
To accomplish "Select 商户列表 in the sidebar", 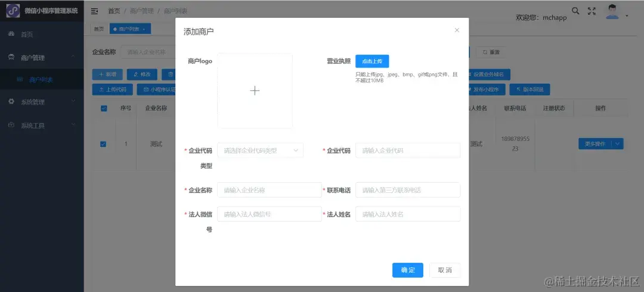I will (42, 80).
